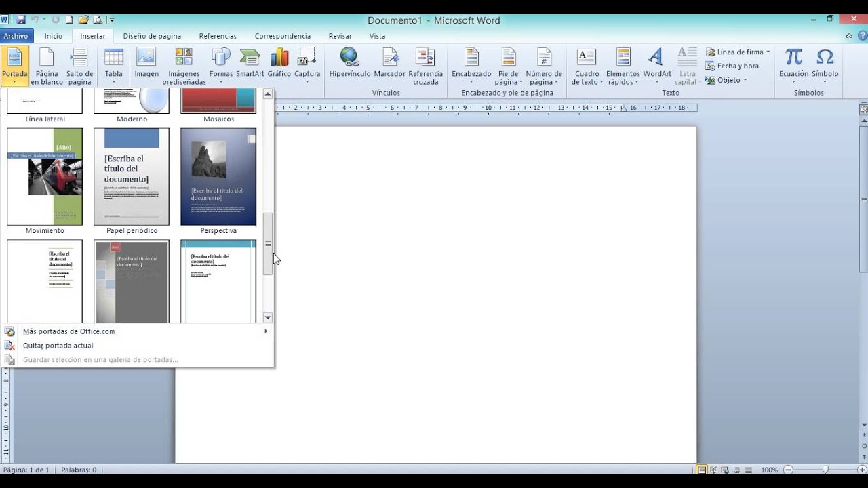Open the Símbolo symbol menu
Viewport: 868px width, 488px height.
click(825, 67)
